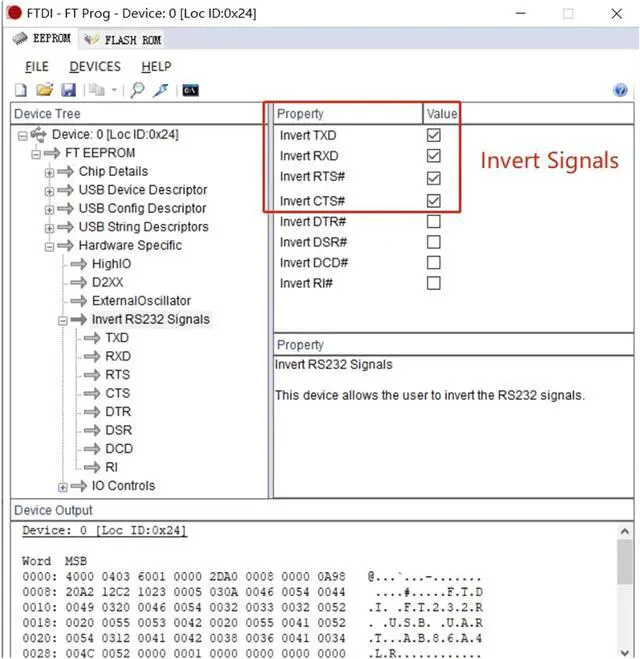
Task: Select the DCD item under Invert RS232 Signals
Action: [x=118, y=449]
